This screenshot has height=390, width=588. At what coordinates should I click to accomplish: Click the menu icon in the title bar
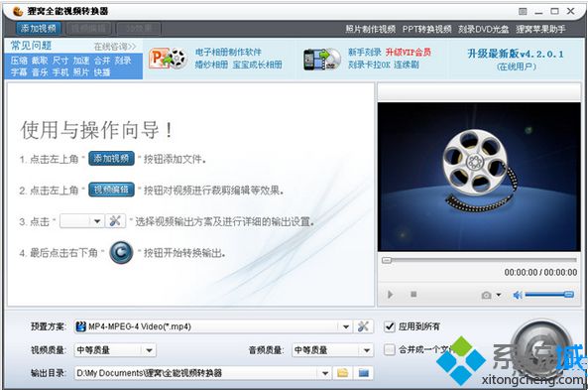(523, 12)
